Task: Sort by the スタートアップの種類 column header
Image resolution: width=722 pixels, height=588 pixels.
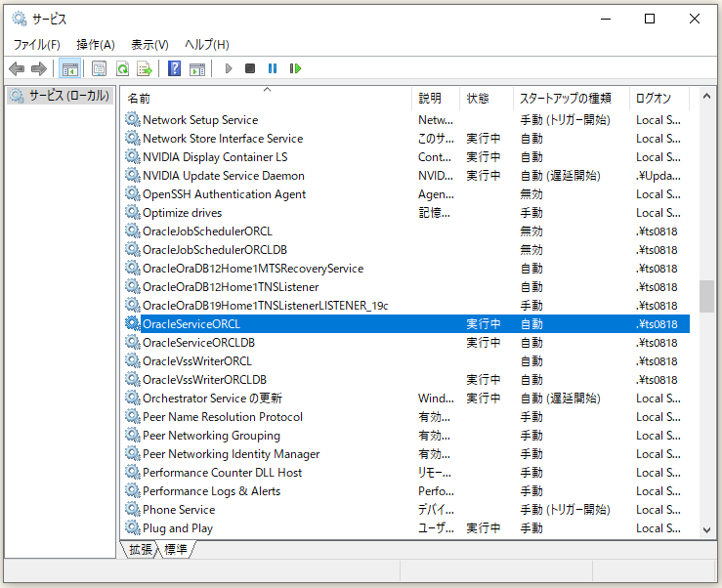Action: [x=571, y=98]
